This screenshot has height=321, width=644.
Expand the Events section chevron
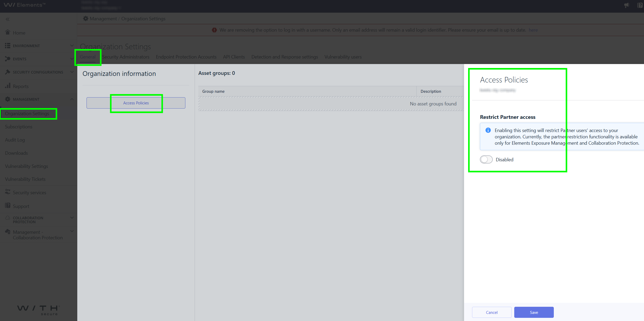pos(72,59)
